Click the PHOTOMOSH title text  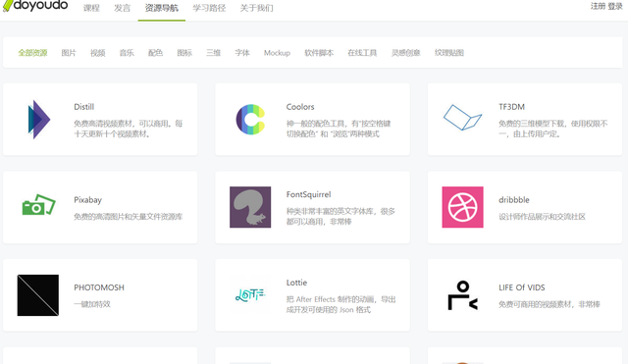99,287
